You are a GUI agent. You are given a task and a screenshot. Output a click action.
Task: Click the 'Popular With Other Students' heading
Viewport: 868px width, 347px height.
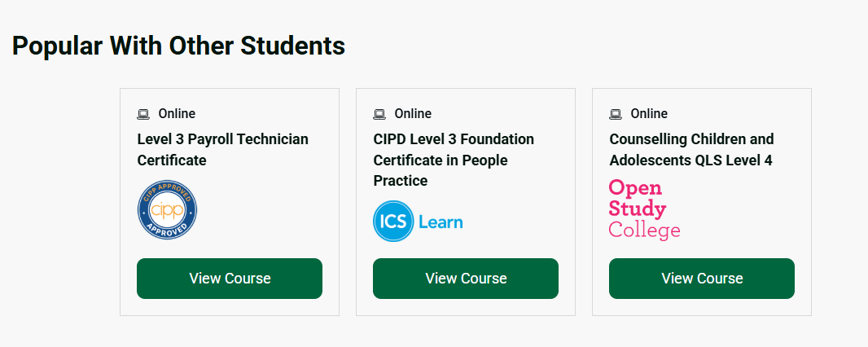point(178,46)
